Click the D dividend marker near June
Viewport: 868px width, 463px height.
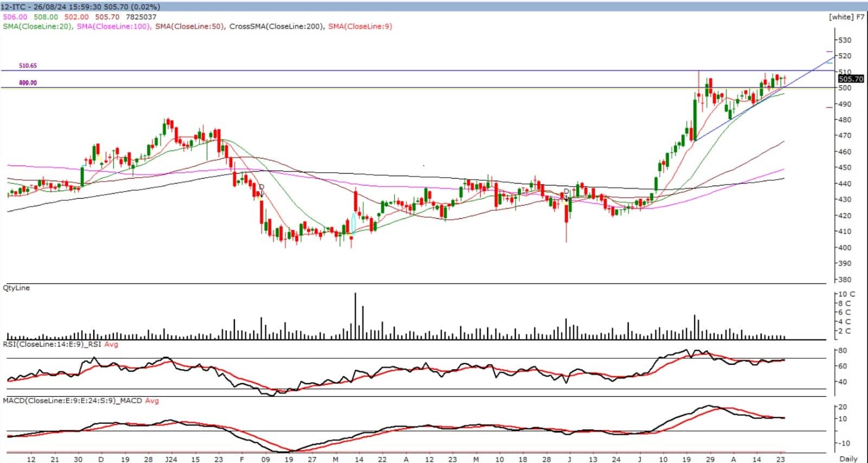566,192
